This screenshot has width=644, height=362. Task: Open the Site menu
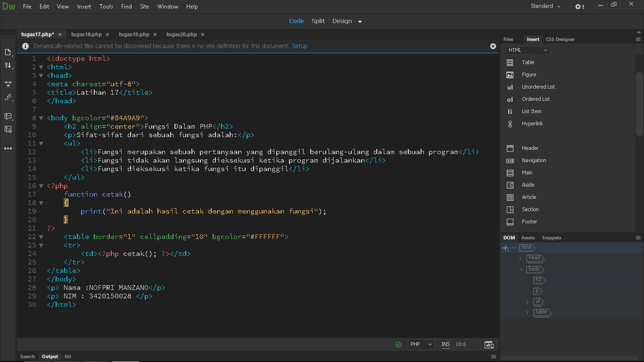tap(145, 7)
